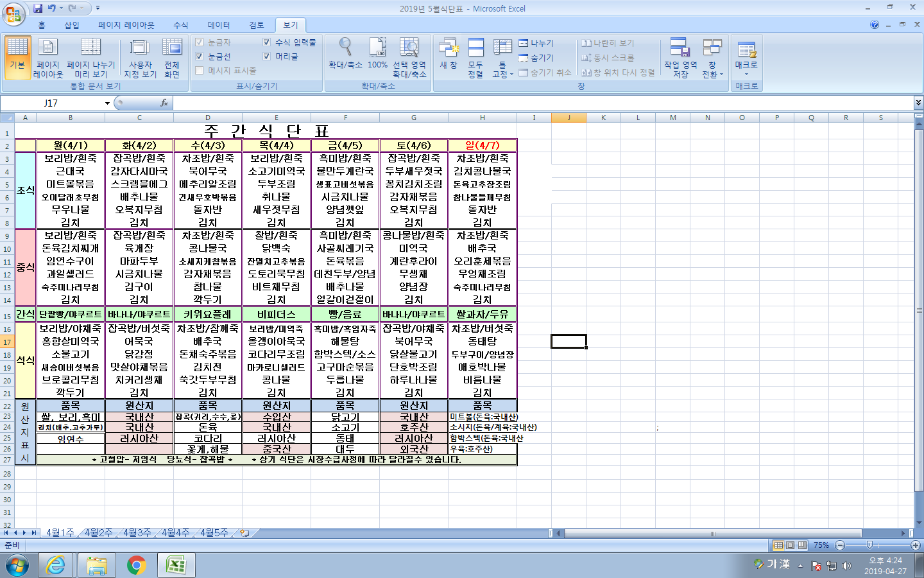Screen dimensions: 924x578
Task: Uncheck the 수식 입력줄 formula bar checkbox
Action: (x=267, y=42)
